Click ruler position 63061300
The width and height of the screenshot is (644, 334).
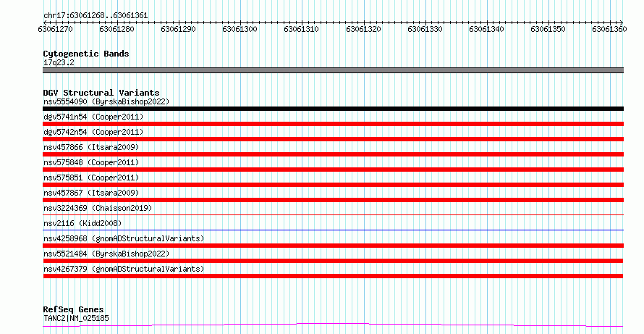coord(240,29)
